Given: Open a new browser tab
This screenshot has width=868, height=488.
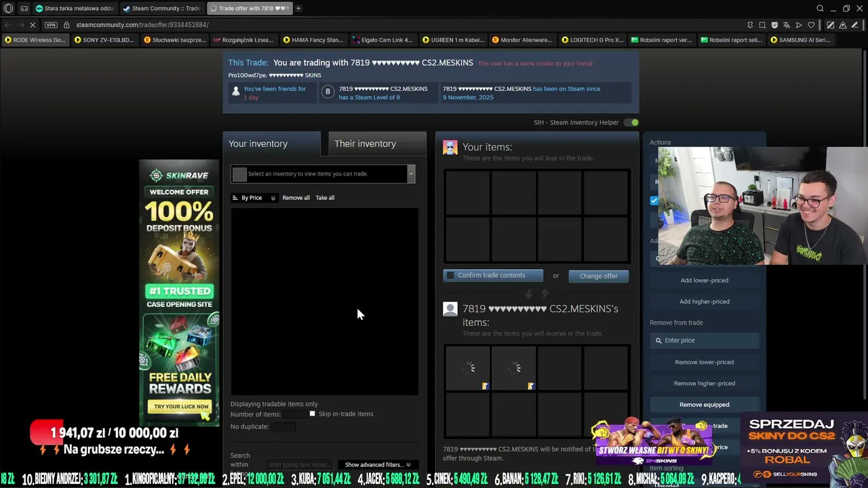Looking at the screenshot, I should click(298, 9).
